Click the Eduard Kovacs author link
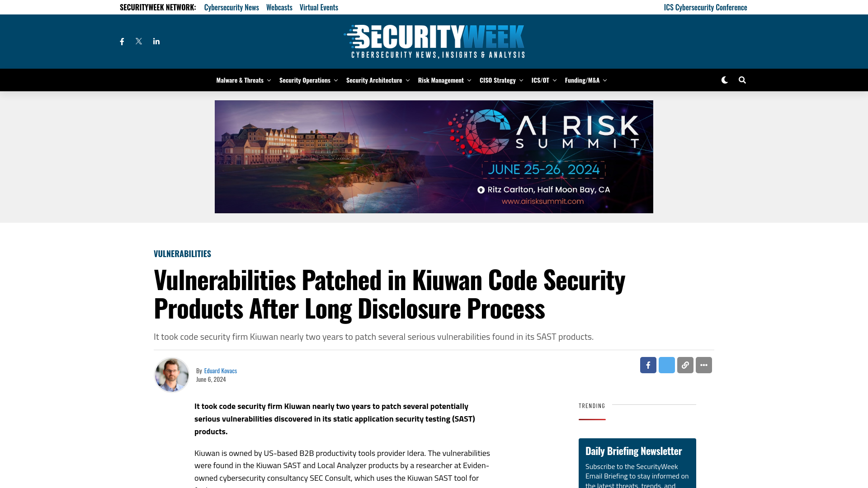This screenshot has width=868, height=488. 221,370
